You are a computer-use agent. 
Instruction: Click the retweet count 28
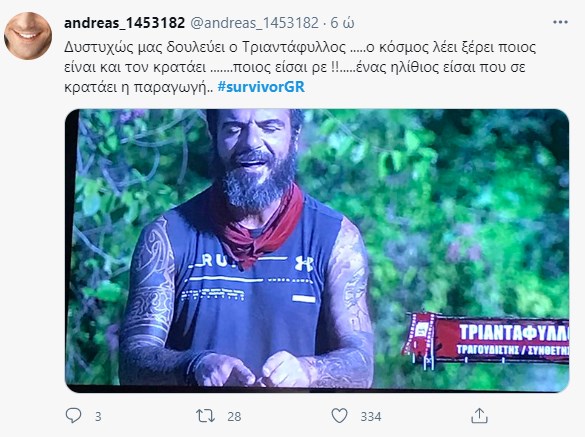[234, 416]
